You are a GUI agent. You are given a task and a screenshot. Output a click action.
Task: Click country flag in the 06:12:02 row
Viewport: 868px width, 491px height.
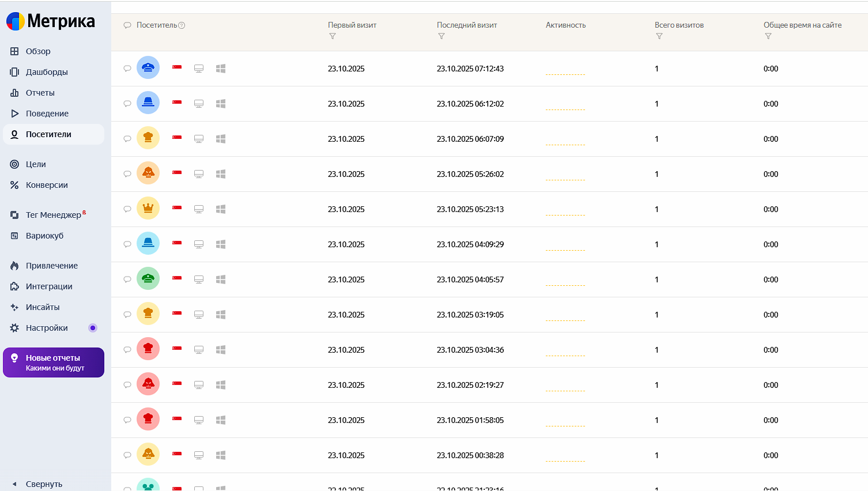tap(177, 103)
